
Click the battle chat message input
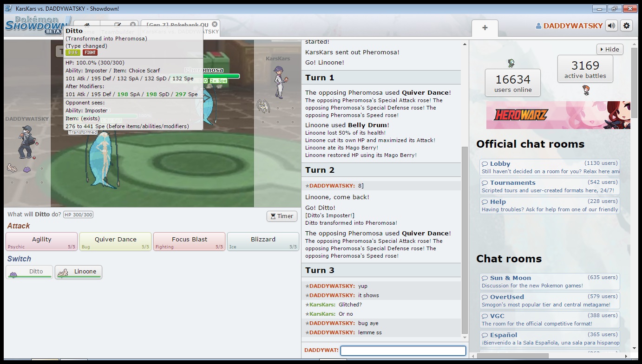[403, 351]
